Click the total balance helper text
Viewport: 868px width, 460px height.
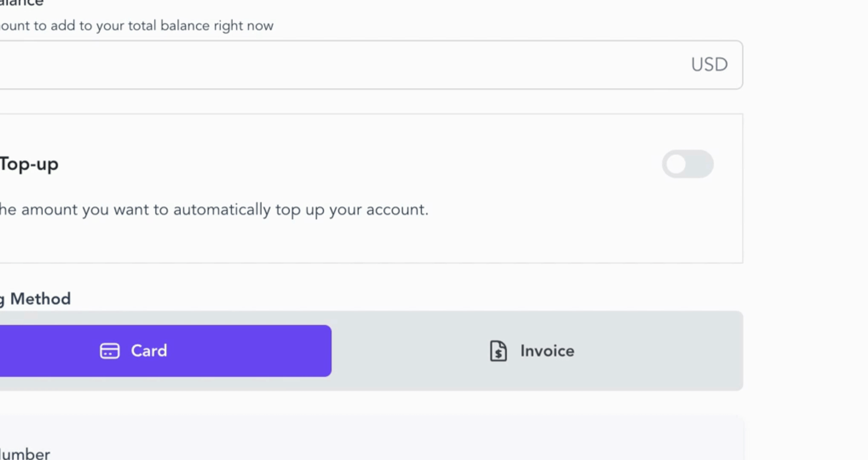[x=136, y=26]
